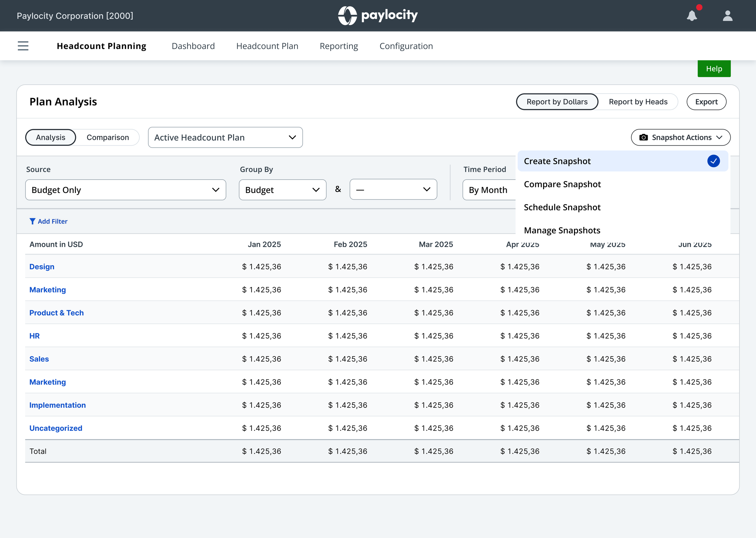Open the Budget group-by dropdown
Image resolution: width=756 pixels, height=538 pixels.
tap(282, 190)
